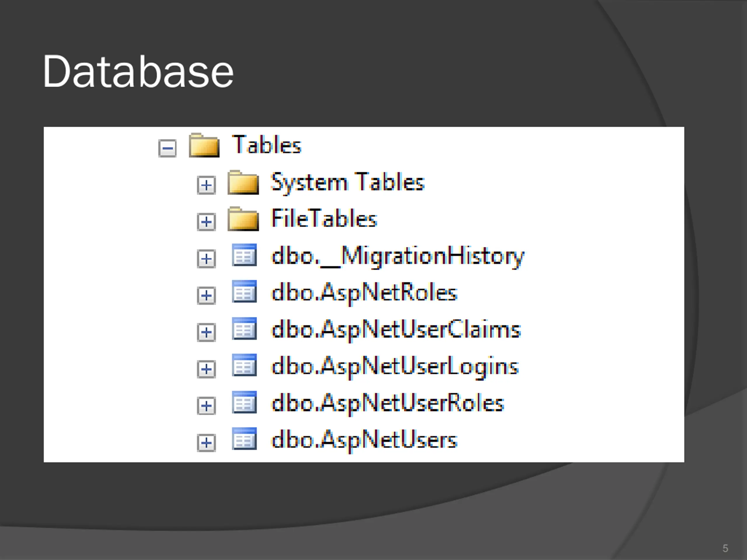Expand the FileTables node
The height and width of the screenshot is (560, 747).
(x=206, y=222)
